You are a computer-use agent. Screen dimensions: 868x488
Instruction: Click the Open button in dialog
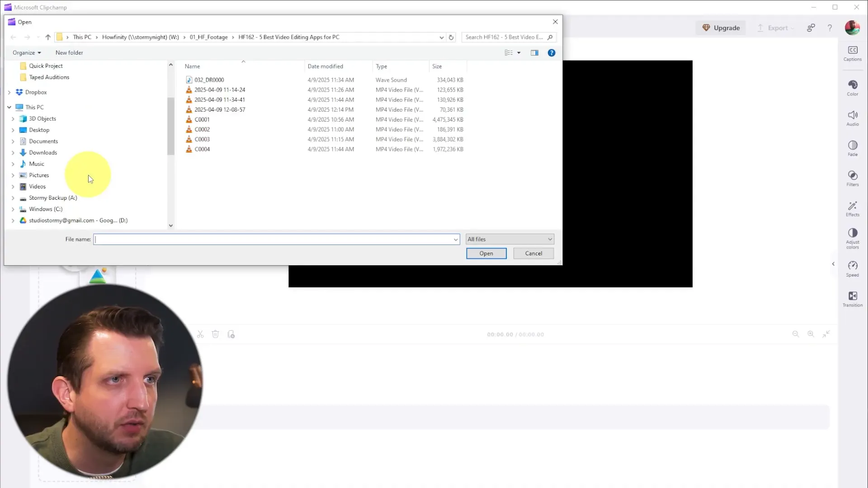pyautogui.click(x=486, y=253)
